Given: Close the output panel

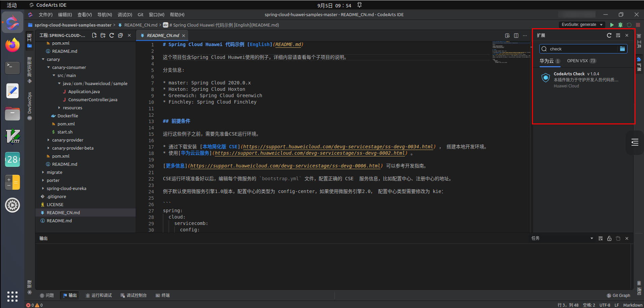Looking at the screenshot, I should [x=627, y=238].
